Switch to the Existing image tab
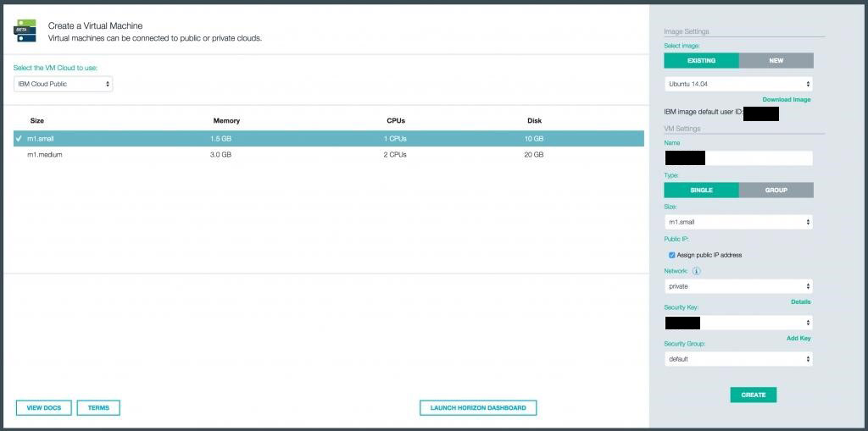This screenshot has width=868, height=431. point(701,60)
